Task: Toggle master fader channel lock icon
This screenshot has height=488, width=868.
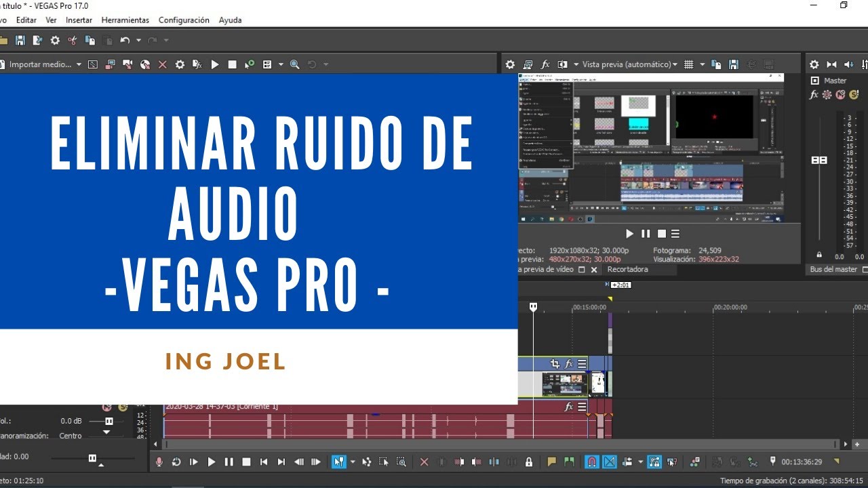Action: click(819, 255)
